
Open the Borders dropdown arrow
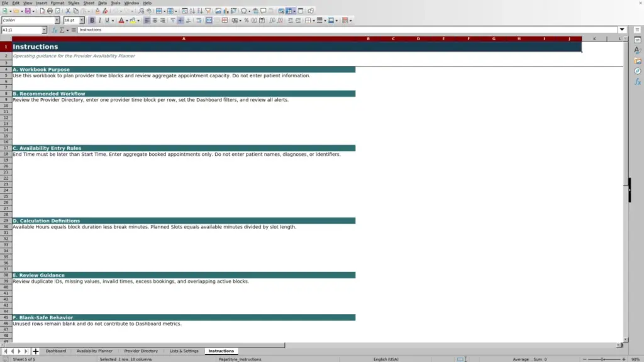click(314, 21)
